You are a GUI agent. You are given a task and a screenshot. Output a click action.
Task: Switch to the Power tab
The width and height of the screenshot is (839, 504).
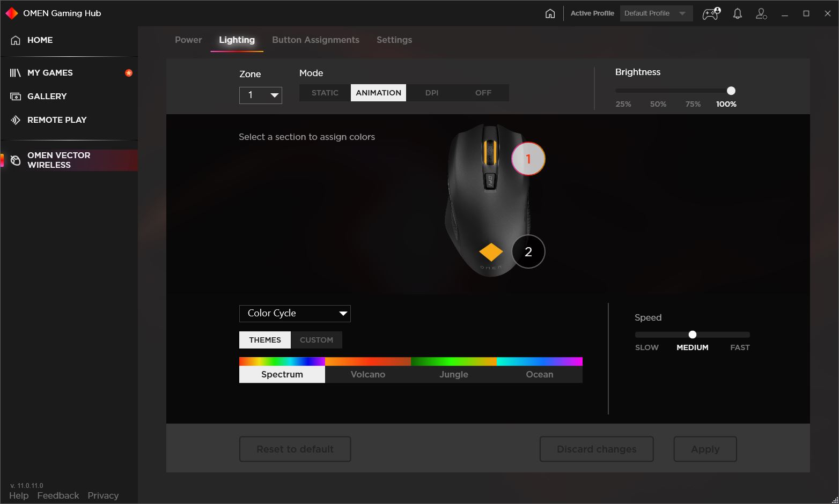(x=188, y=40)
